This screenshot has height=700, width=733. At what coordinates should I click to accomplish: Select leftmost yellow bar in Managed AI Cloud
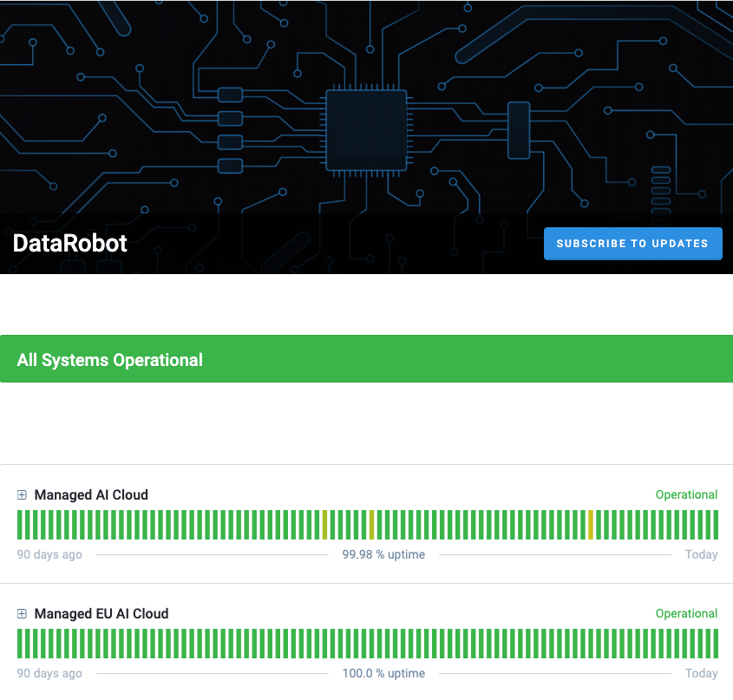tap(325, 525)
